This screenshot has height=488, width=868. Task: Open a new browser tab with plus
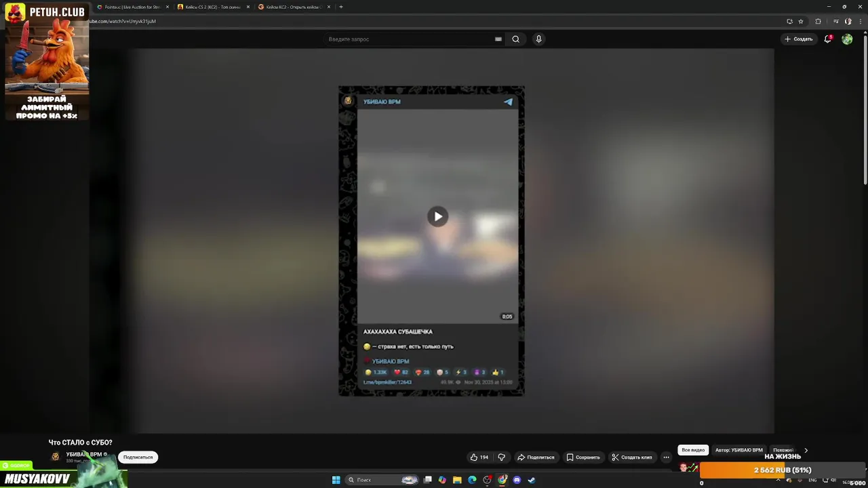tap(341, 7)
